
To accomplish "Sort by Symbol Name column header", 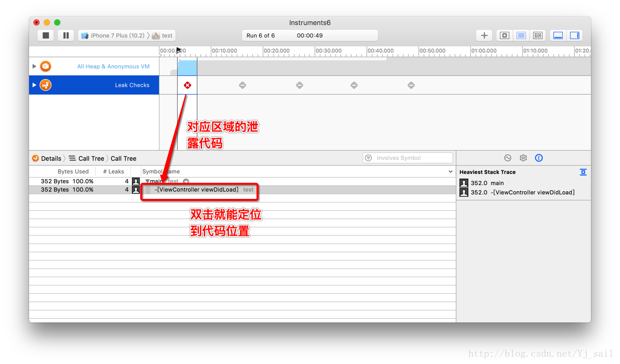I will tap(161, 171).
